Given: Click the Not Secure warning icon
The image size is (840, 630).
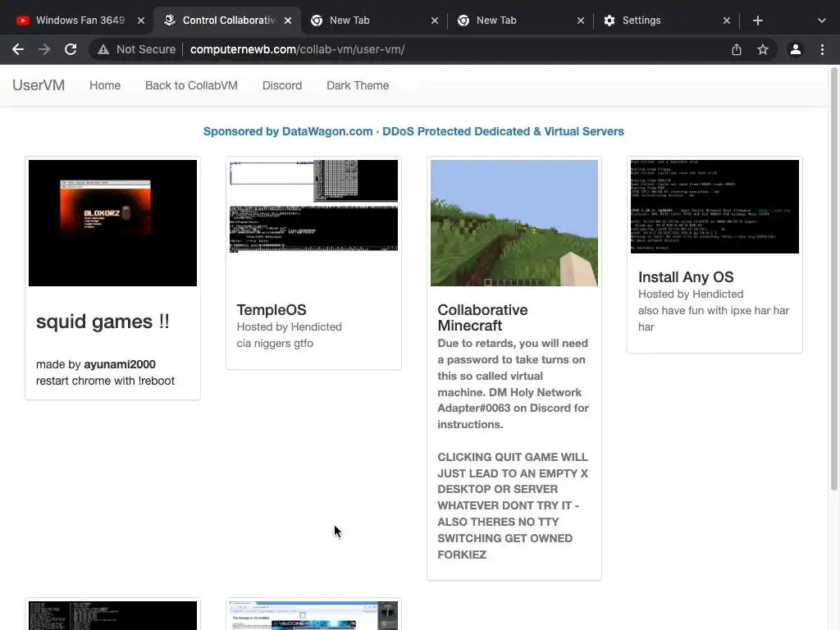Looking at the screenshot, I should [x=103, y=49].
